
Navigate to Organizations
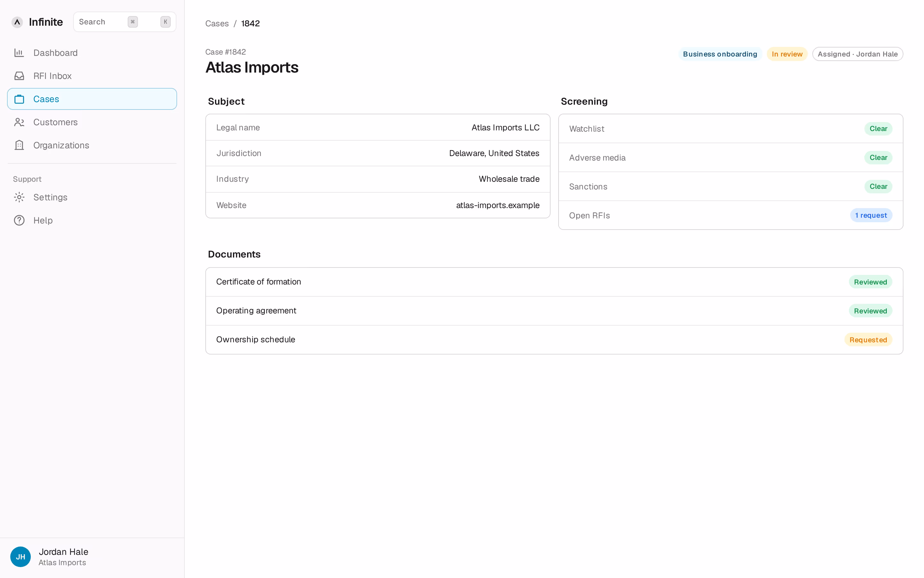coord(92,145)
